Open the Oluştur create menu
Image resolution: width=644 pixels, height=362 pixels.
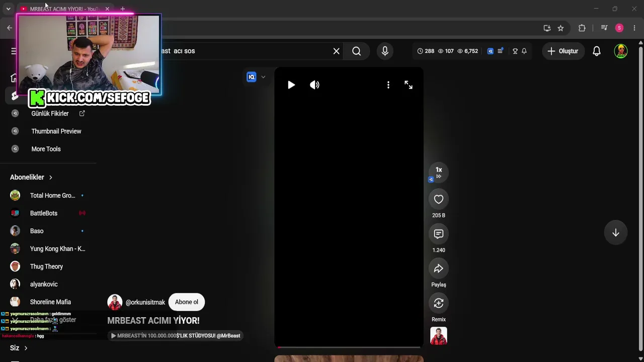(563, 51)
